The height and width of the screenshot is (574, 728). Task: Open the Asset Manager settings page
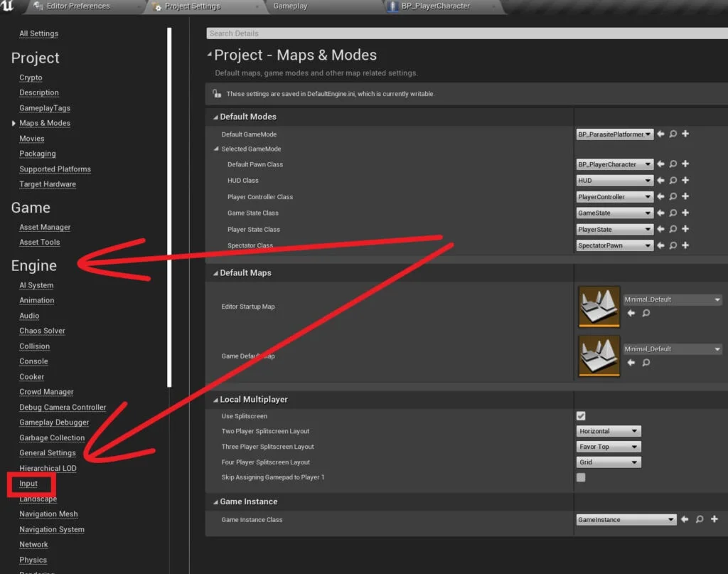point(45,227)
